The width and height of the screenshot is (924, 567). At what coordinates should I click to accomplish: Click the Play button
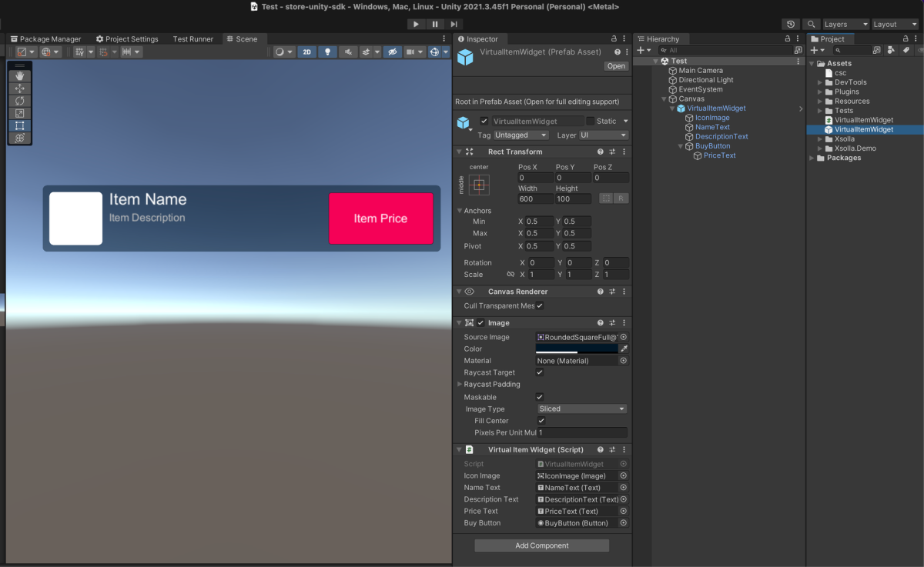(x=416, y=24)
